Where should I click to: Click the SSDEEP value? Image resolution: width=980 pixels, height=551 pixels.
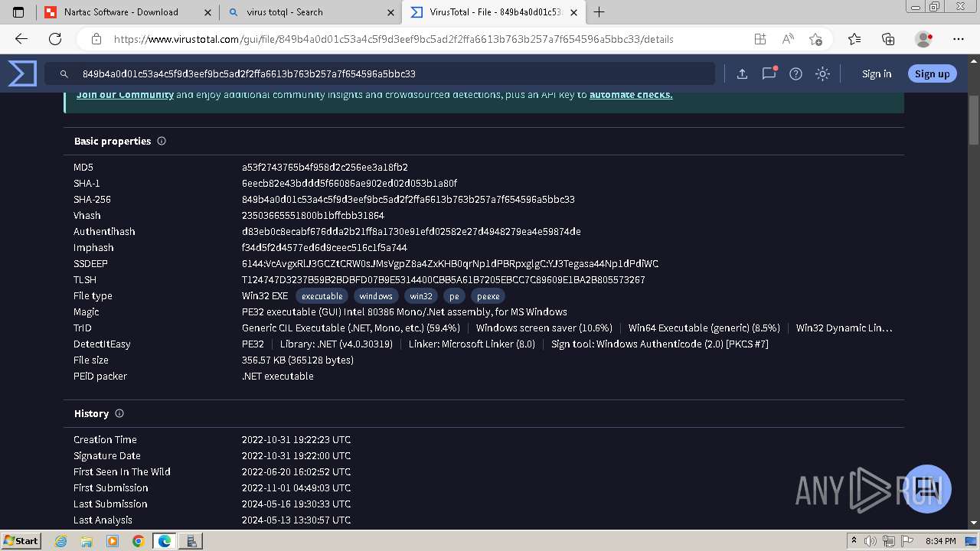tap(450, 263)
